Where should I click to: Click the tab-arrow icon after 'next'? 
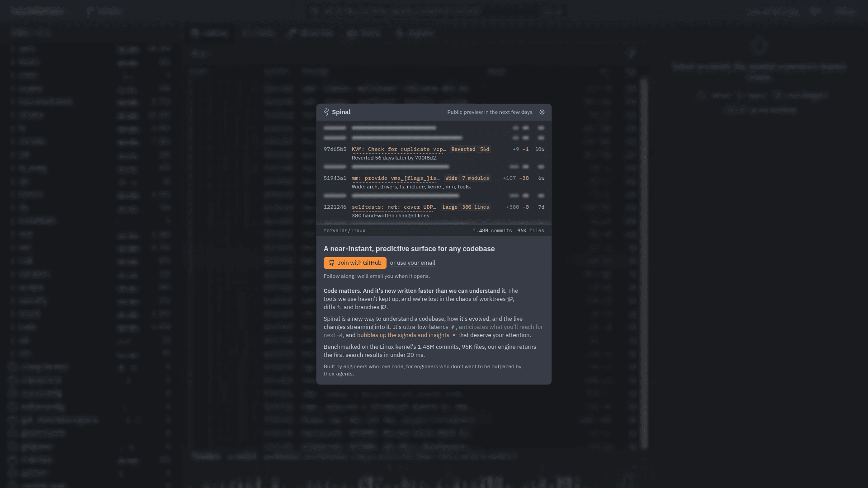pos(340,335)
